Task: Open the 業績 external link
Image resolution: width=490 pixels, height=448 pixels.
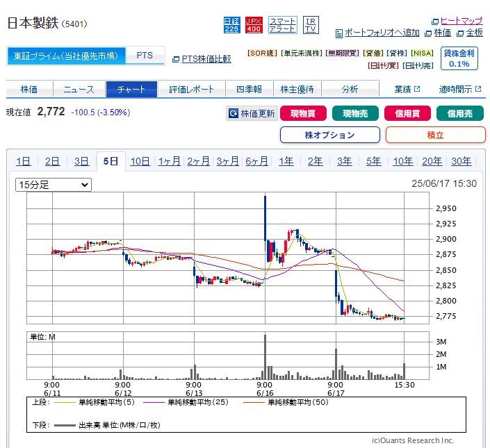Action: point(407,90)
